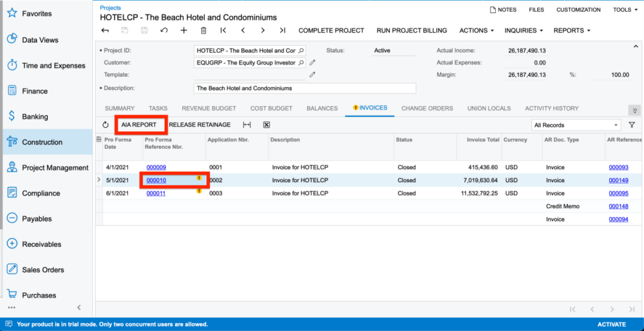Export invoices grid to Excel

[x=266, y=125]
